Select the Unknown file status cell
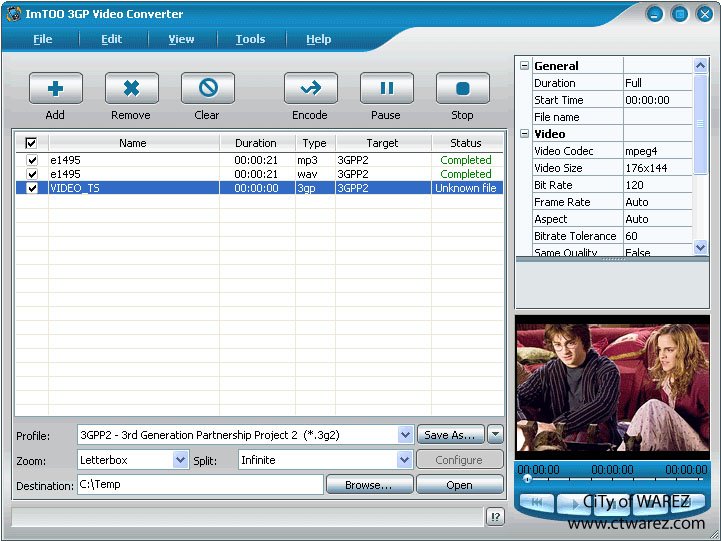 [x=466, y=188]
